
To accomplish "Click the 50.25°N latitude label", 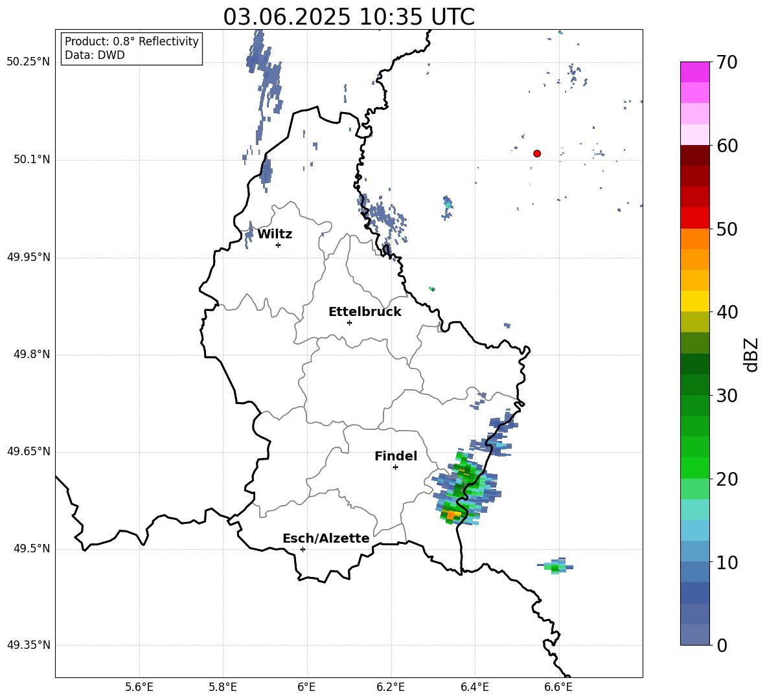I will 28,62.
